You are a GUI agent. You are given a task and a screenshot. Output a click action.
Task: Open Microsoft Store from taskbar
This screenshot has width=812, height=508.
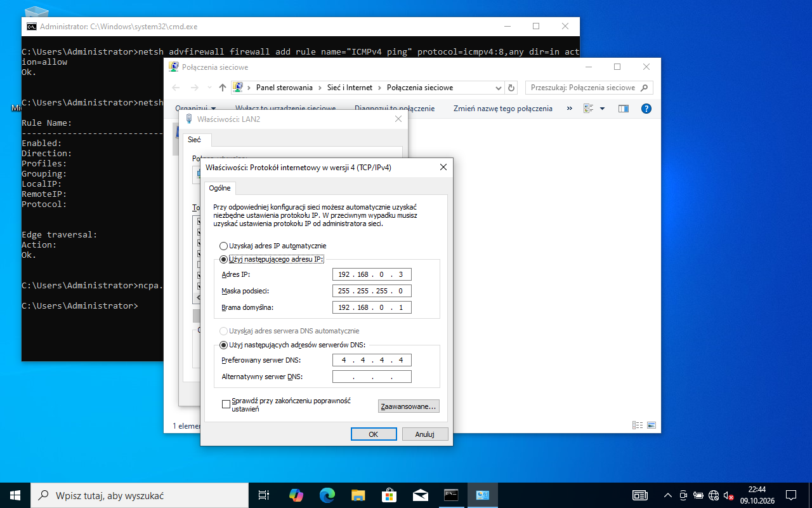[389, 495]
